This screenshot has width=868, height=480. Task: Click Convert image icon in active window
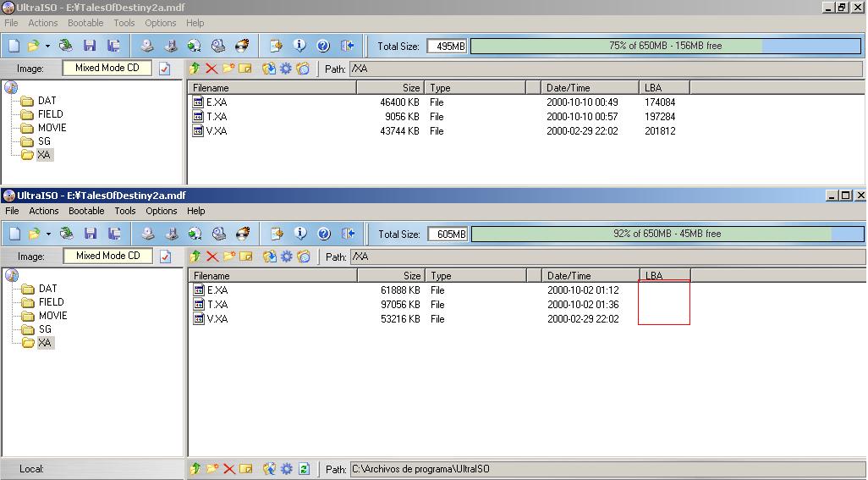tap(195, 234)
